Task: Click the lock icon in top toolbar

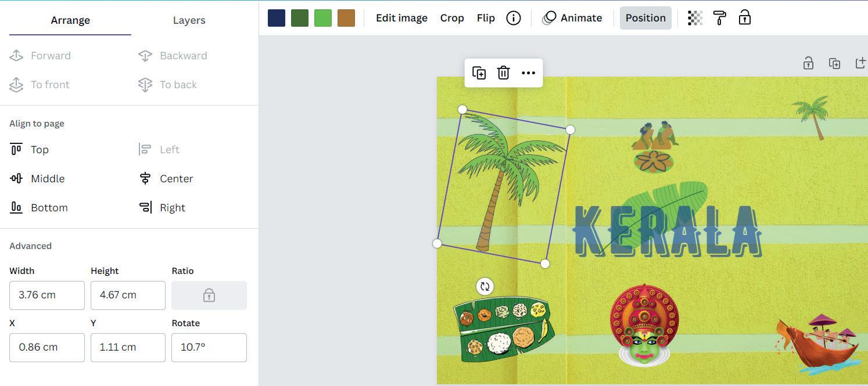Action: [x=745, y=18]
